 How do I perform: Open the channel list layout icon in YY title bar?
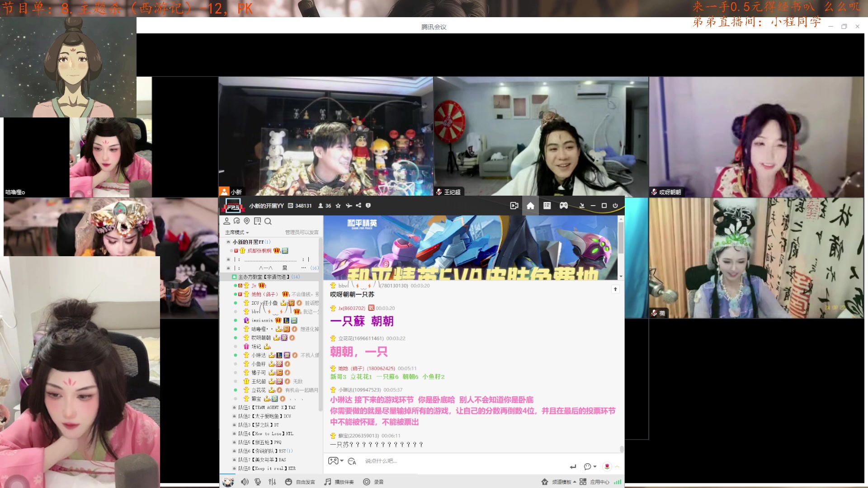click(547, 206)
